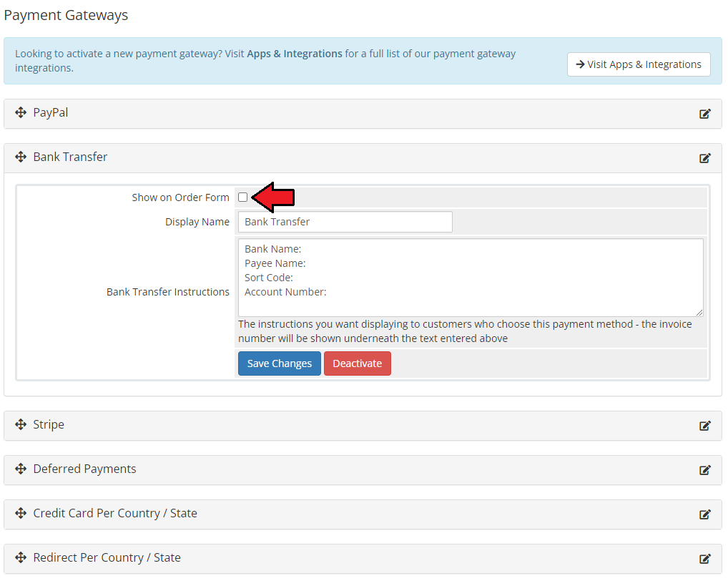Click move handle for Credit Card Per Country / State

click(21, 513)
